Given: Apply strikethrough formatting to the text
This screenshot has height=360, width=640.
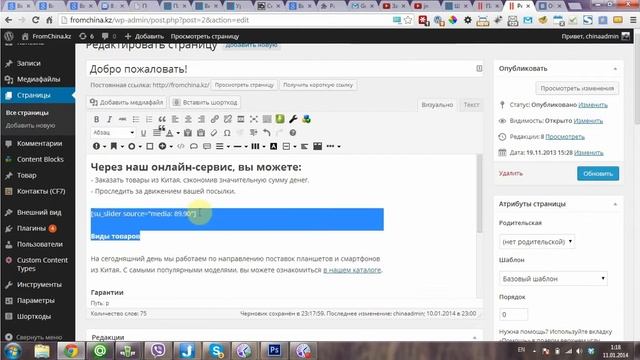Looking at the screenshot, I should click(x=122, y=119).
